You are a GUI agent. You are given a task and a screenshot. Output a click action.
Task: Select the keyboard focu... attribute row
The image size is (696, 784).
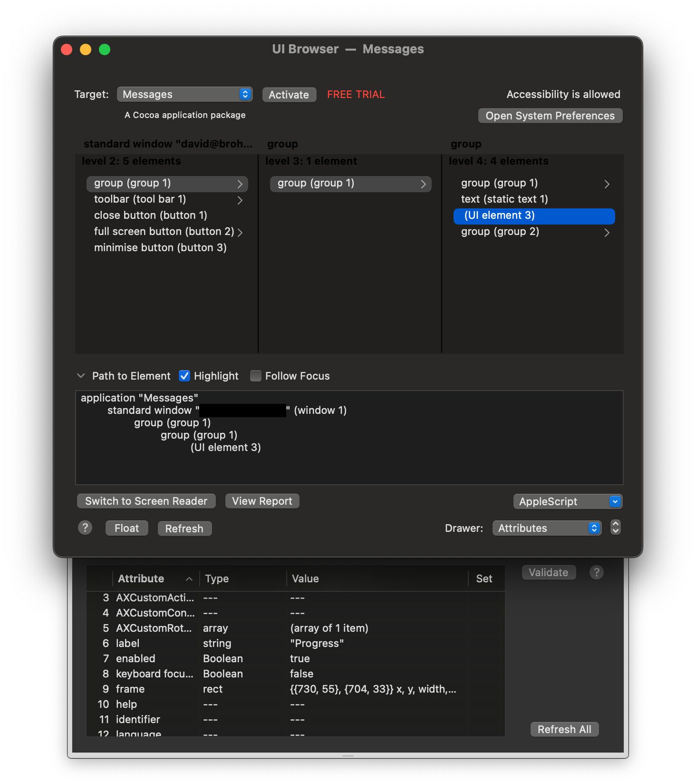(295, 674)
